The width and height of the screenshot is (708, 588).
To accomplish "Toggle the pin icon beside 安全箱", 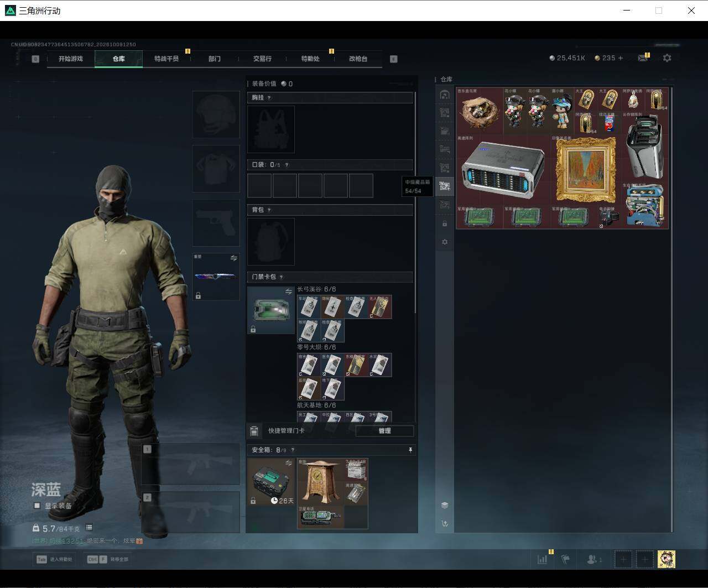I will click(x=410, y=450).
